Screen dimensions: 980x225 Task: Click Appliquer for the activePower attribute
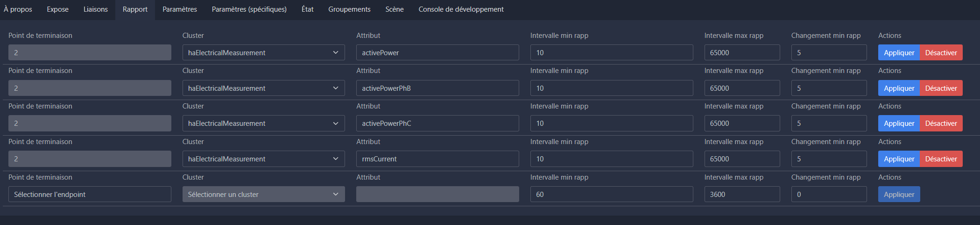(899, 53)
